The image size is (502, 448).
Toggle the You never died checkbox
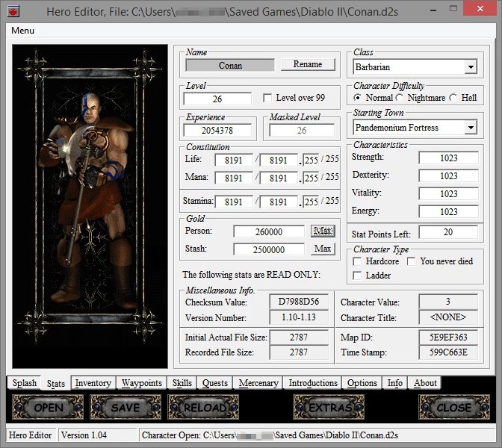(x=412, y=261)
